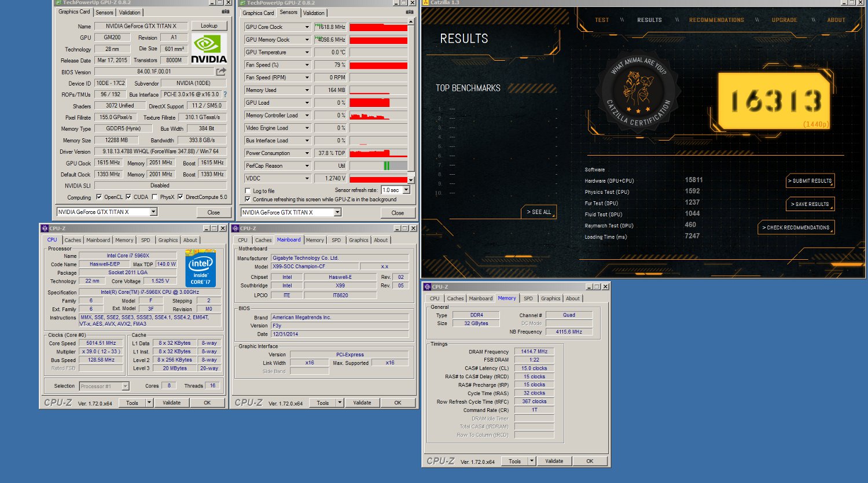Click the Bus Interface question mark icon
868x483 pixels.
(225, 94)
